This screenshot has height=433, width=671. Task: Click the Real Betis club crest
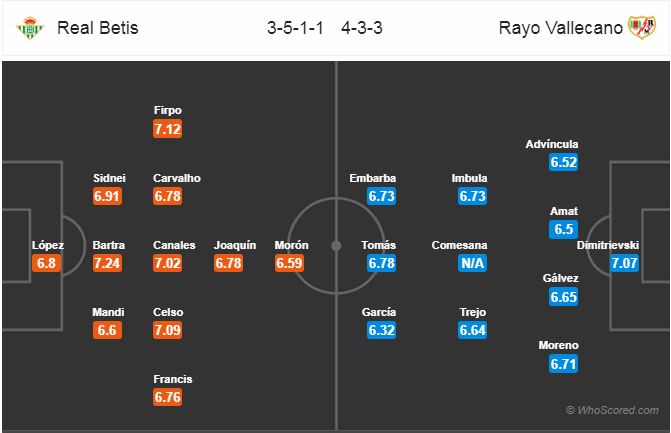pyautogui.click(x=30, y=27)
